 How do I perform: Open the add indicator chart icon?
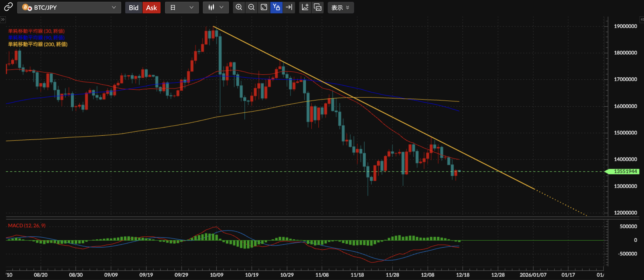[305, 8]
